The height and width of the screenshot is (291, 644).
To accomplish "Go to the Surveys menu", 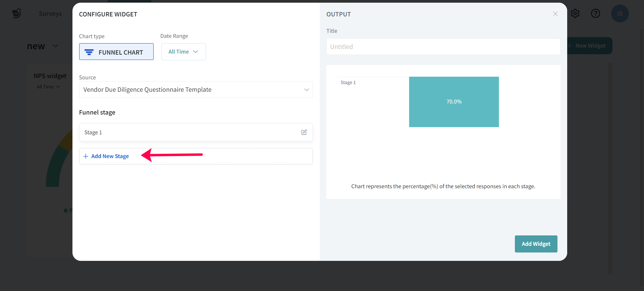I will pos(50,13).
